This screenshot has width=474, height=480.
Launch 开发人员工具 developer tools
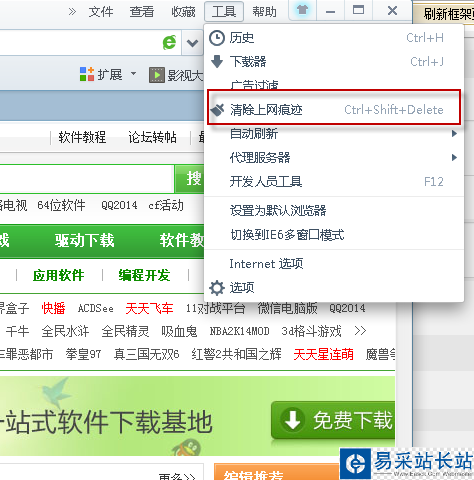click(334, 182)
